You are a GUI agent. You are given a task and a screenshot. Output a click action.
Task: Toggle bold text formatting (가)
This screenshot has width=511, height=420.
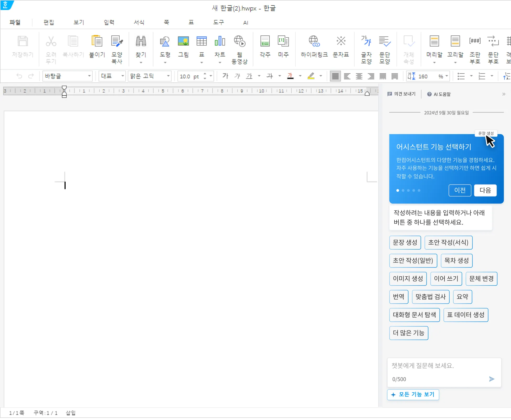225,76
